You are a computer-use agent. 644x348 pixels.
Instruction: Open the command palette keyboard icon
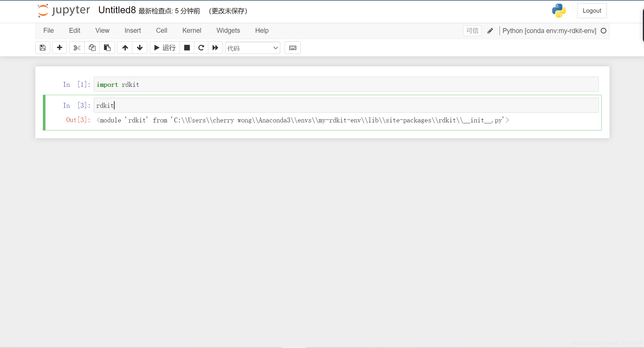pos(293,48)
